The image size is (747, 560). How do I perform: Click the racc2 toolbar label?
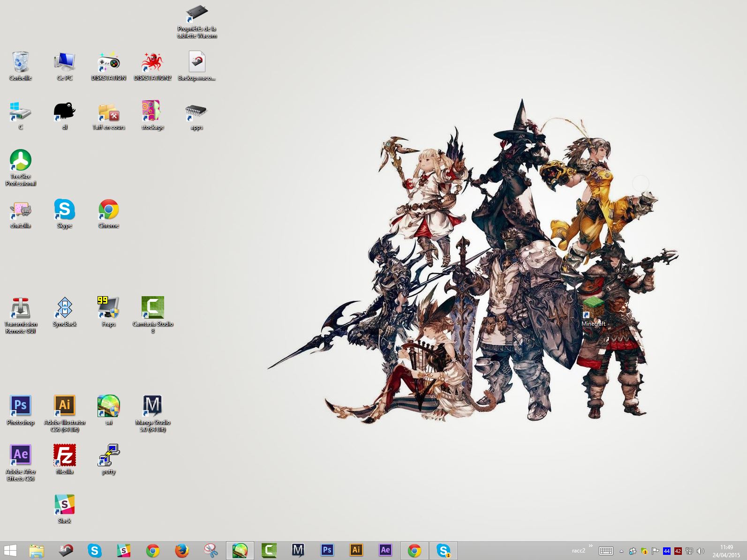coord(579,551)
